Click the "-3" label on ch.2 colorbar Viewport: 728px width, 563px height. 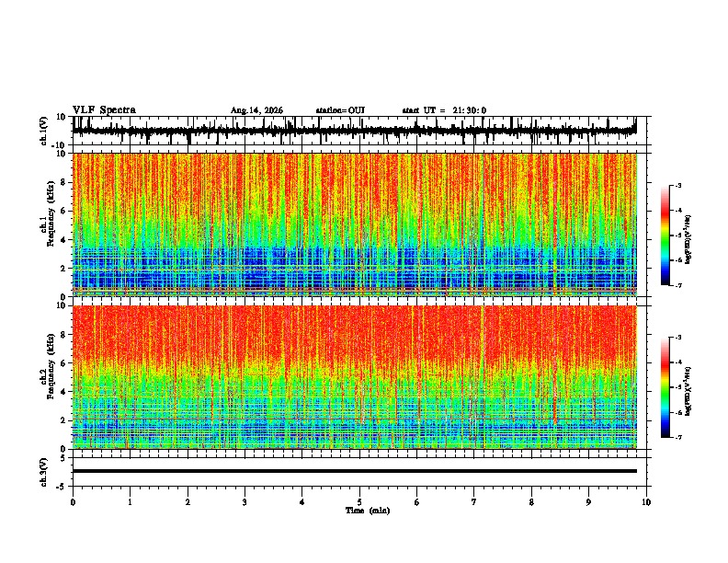click(x=677, y=338)
